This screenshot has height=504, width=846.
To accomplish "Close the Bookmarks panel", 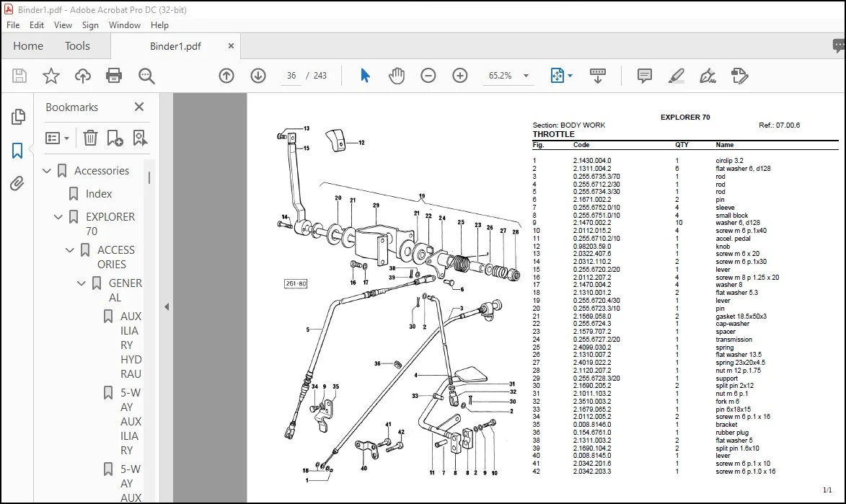I will pyautogui.click(x=139, y=107).
